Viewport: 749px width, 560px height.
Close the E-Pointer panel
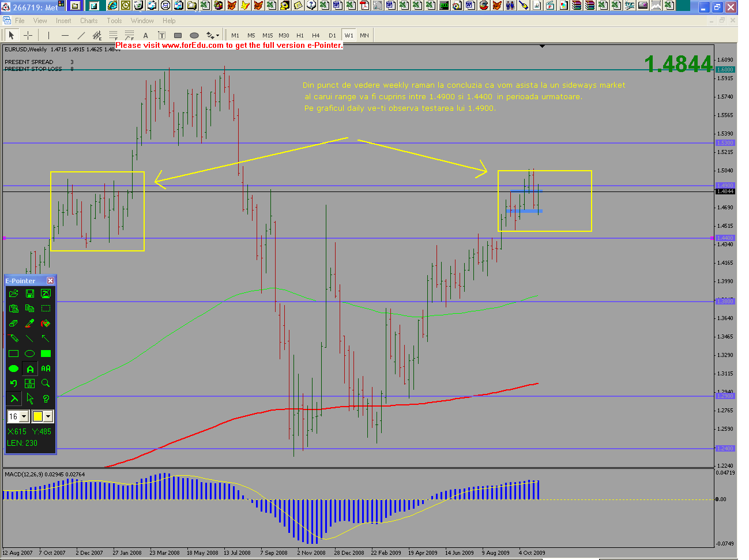[x=50, y=281]
